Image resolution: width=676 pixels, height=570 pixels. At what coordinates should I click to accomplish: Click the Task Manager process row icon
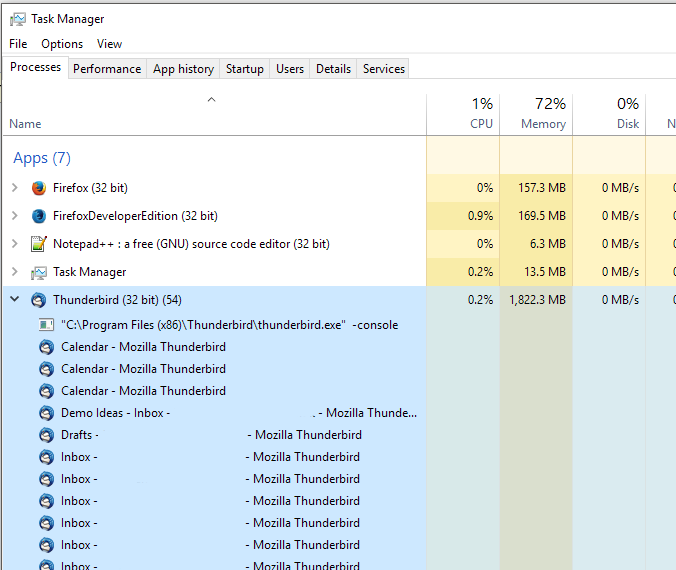(39, 272)
